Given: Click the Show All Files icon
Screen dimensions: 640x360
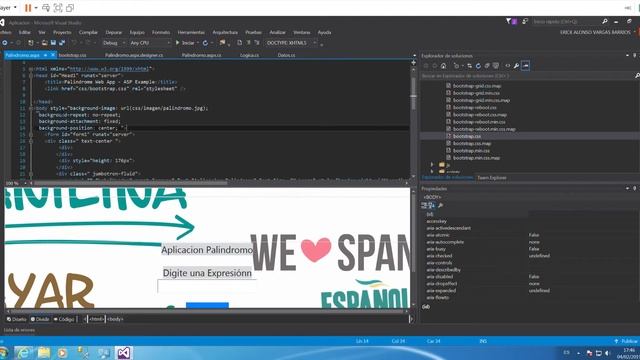Looking at the screenshot, I should click(x=496, y=66).
